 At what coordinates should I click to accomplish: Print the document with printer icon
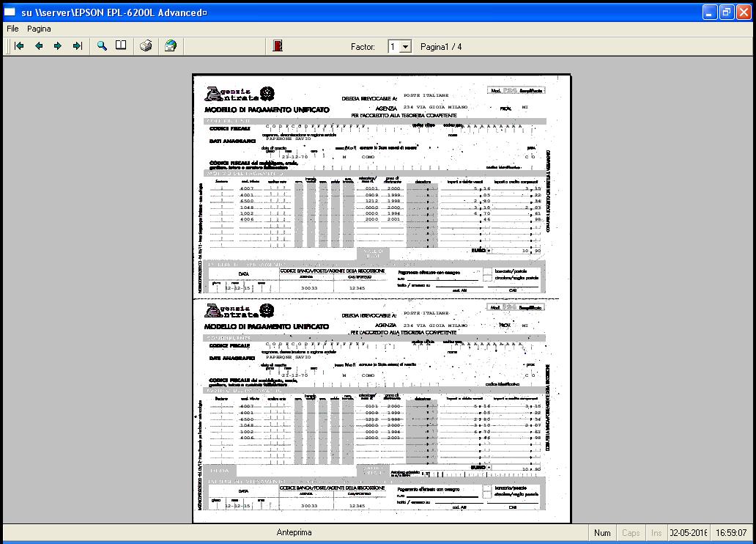click(x=147, y=46)
